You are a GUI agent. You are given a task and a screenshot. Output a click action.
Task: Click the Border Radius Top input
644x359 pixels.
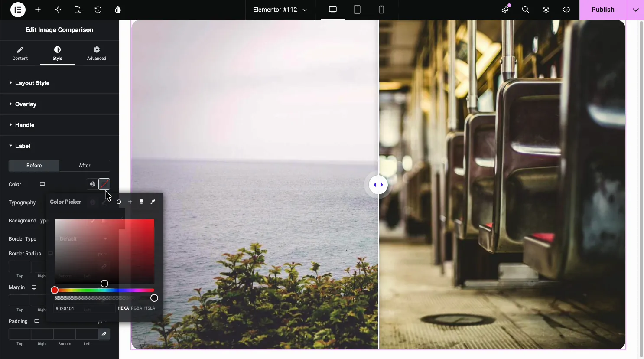pos(20,267)
